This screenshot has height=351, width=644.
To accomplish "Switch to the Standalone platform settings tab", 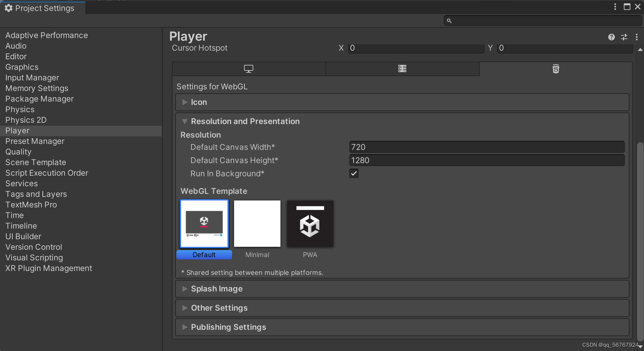I will [248, 69].
